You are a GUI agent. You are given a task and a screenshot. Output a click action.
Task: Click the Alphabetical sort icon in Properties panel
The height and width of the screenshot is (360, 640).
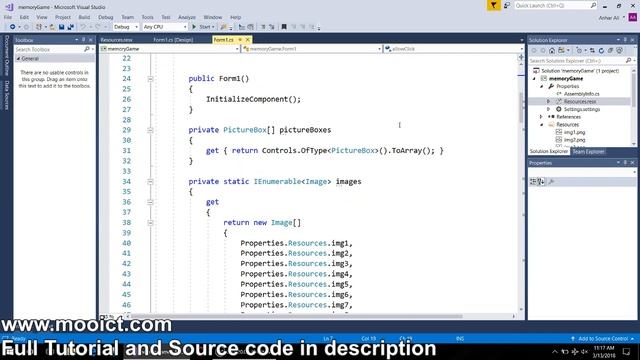tap(541, 182)
